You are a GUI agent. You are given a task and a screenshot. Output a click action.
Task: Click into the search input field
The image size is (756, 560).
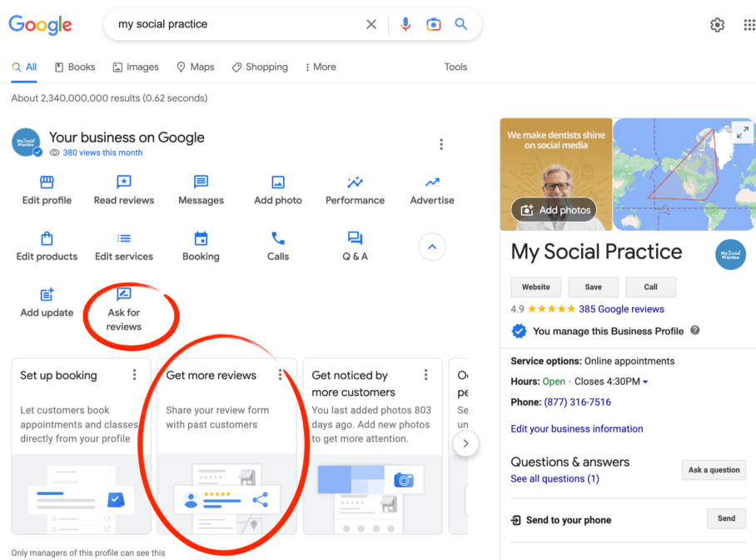236,24
